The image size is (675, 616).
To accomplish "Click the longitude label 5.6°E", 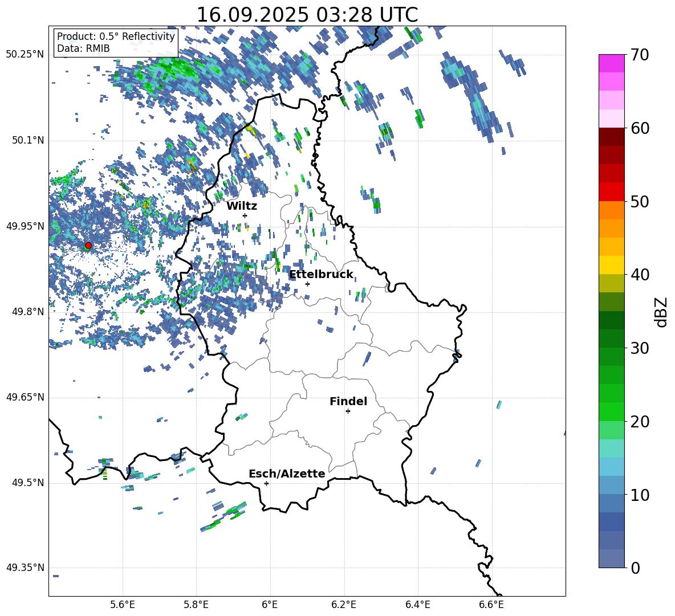I will [x=122, y=605].
